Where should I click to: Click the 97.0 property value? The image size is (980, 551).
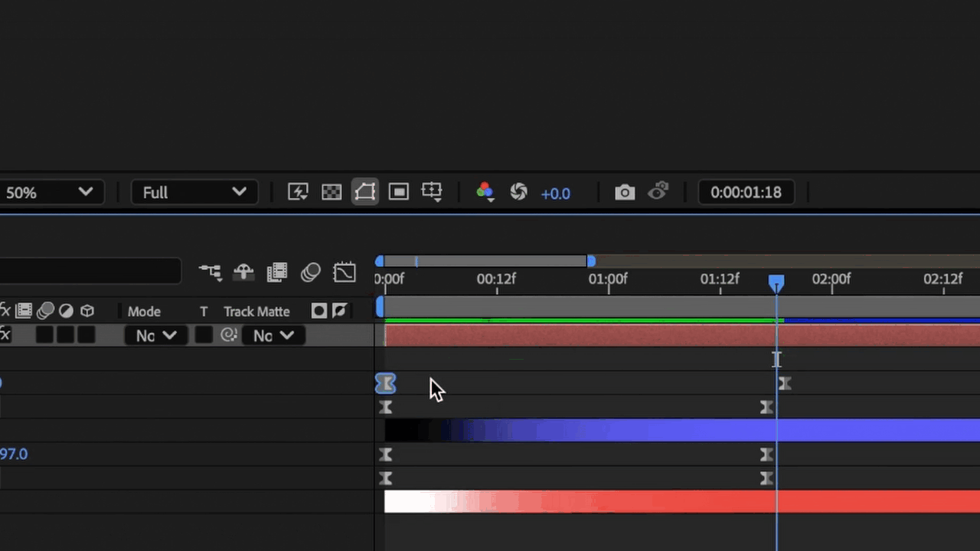(x=14, y=454)
